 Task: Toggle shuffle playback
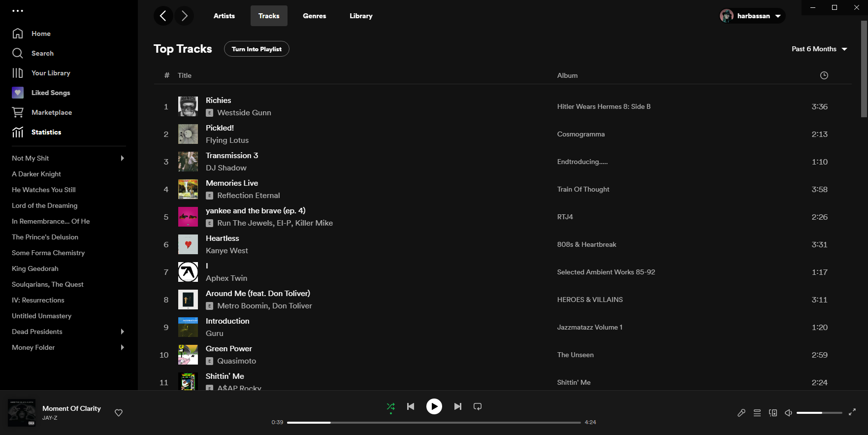(390, 406)
